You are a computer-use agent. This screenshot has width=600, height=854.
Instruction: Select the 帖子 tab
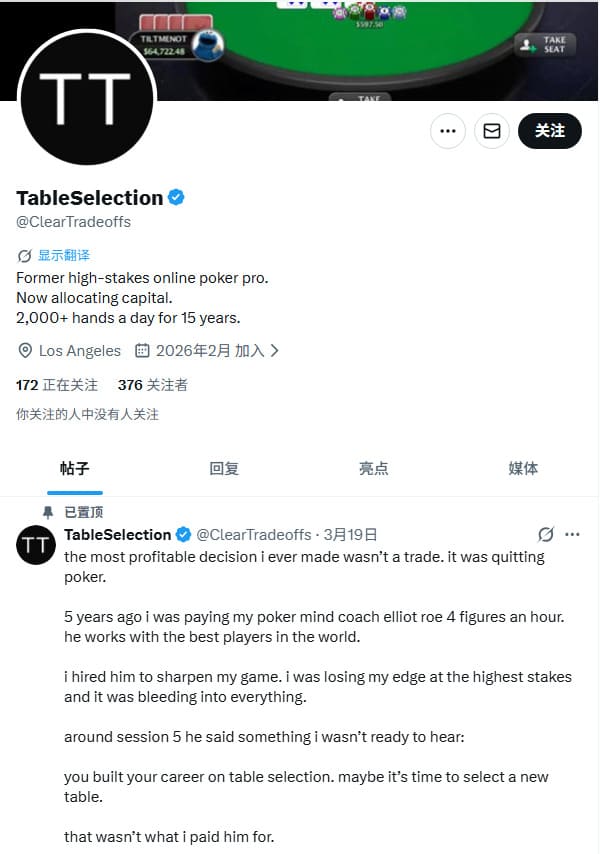point(74,468)
